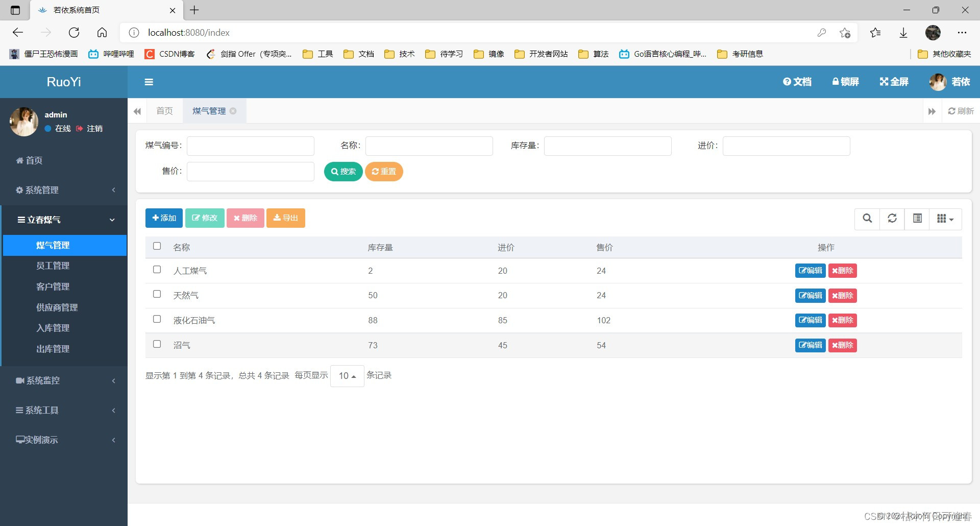Delete the 天然气 row with 删除

click(843, 296)
